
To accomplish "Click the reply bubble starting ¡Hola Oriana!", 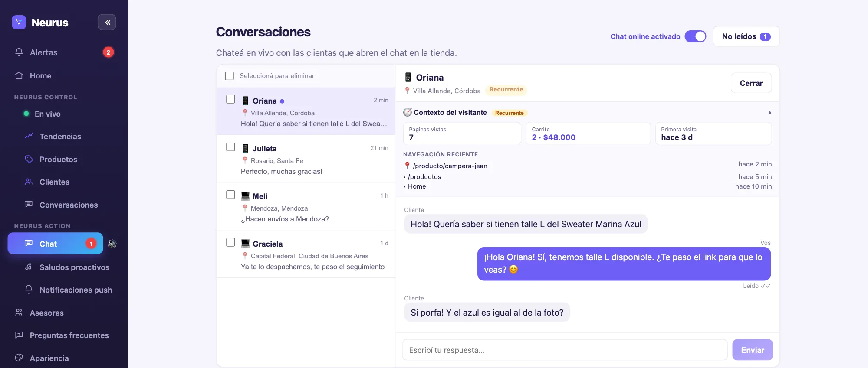I will (x=624, y=264).
